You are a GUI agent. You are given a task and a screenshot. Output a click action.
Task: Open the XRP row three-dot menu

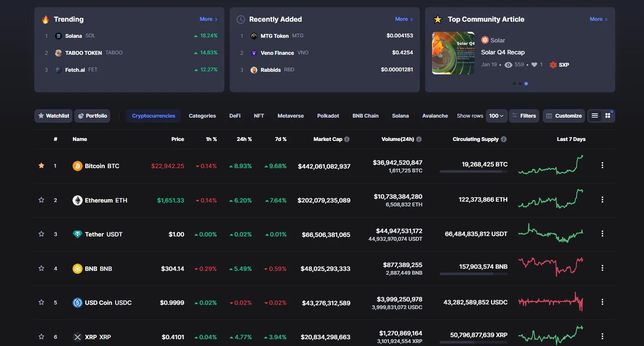point(602,336)
